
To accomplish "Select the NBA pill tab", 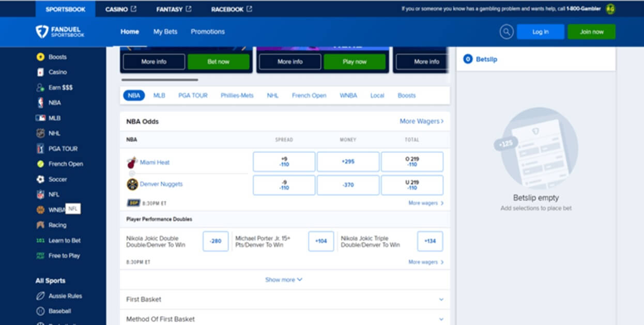I will point(134,96).
